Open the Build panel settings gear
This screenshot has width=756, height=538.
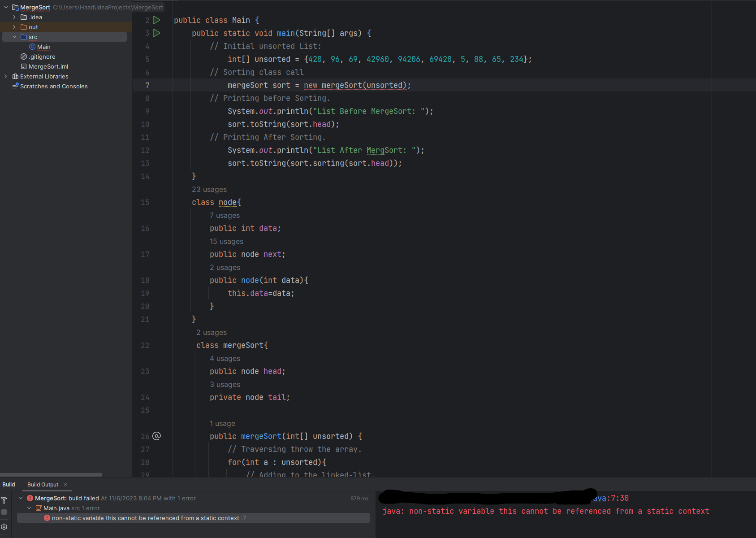4,527
